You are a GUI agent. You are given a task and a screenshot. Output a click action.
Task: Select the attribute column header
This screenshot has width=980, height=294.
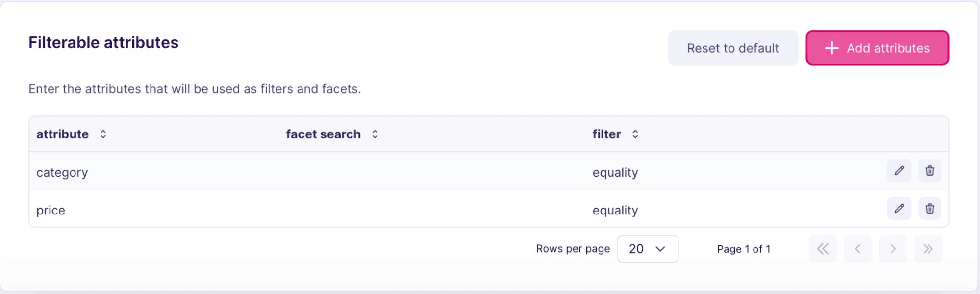click(x=62, y=134)
